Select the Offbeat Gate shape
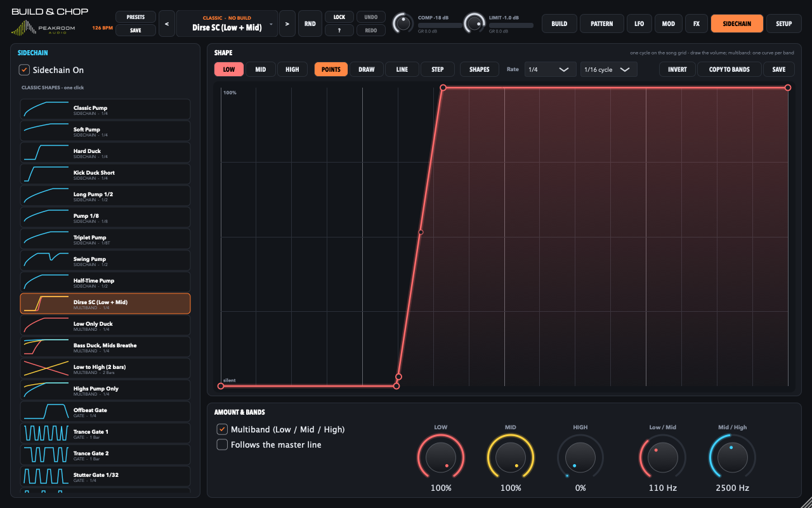Image resolution: width=812 pixels, height=508 pixels. (x=105, y=411)
